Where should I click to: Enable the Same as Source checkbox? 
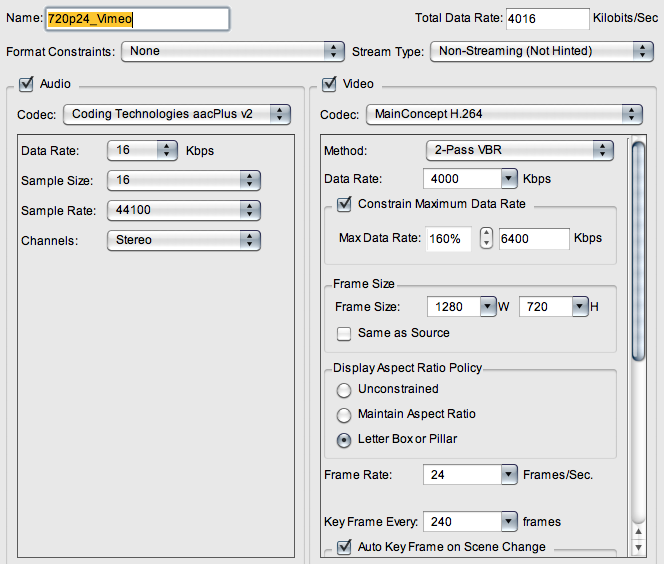[345, 333]
